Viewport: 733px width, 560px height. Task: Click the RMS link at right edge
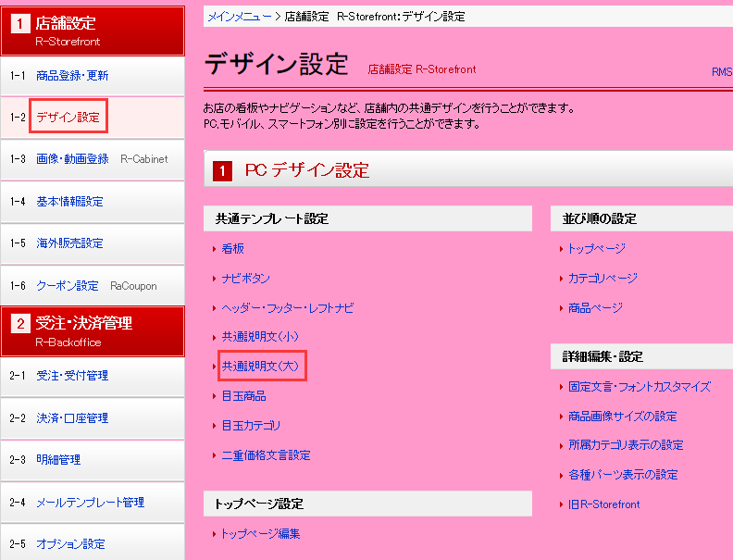(722, 72)
